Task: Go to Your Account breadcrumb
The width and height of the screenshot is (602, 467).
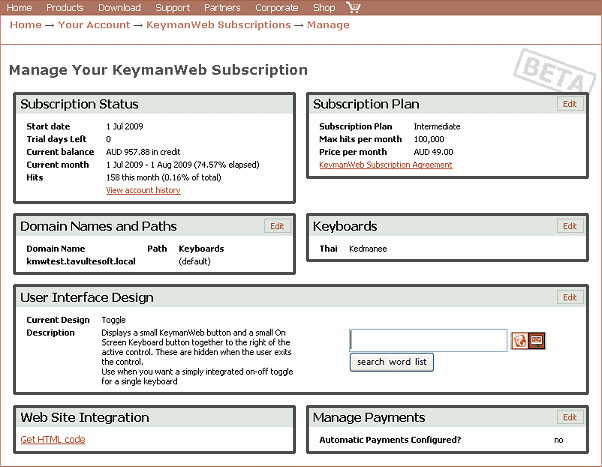Action: (94, 25)
